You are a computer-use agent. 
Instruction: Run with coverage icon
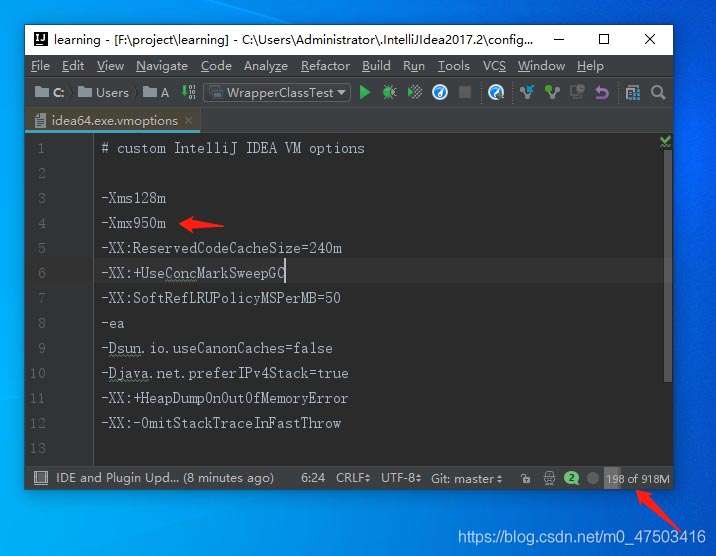[415, 93]
